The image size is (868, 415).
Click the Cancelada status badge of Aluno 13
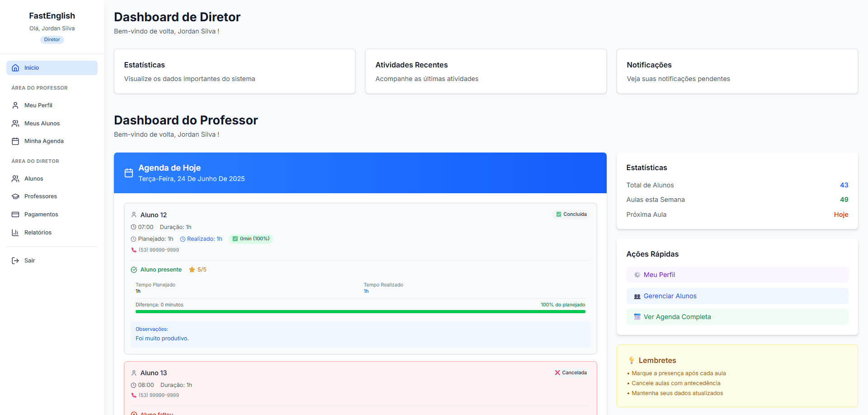pos(571,373)
